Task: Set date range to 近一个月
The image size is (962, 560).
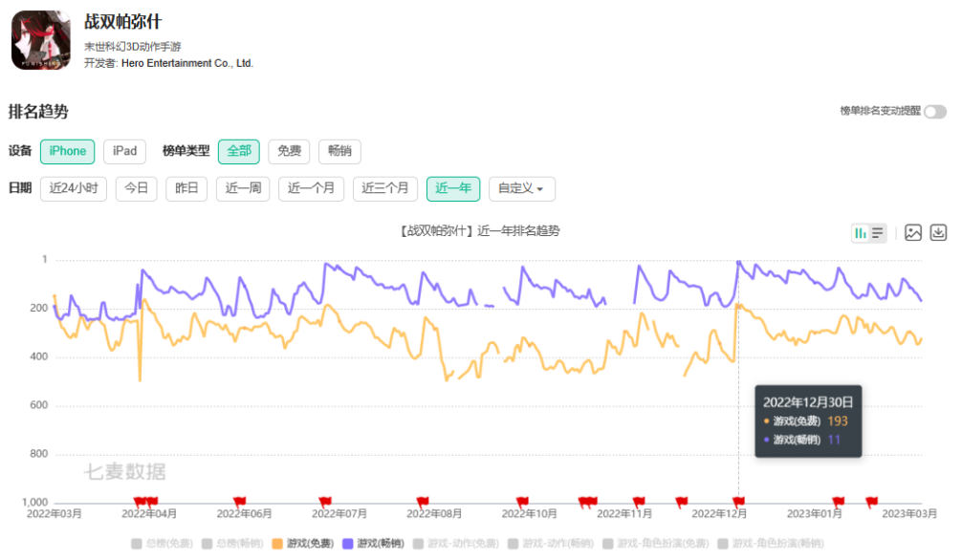Action: 311,189
